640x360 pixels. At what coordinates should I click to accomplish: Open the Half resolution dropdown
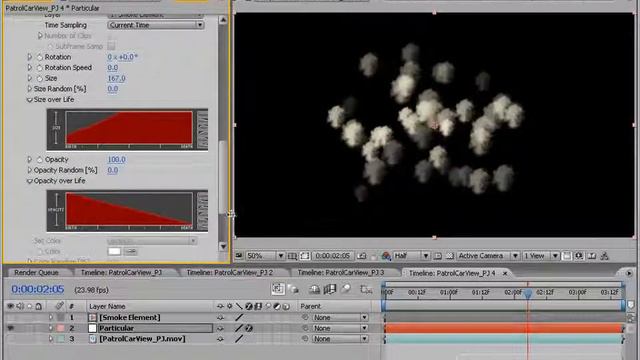coord(411,256)
